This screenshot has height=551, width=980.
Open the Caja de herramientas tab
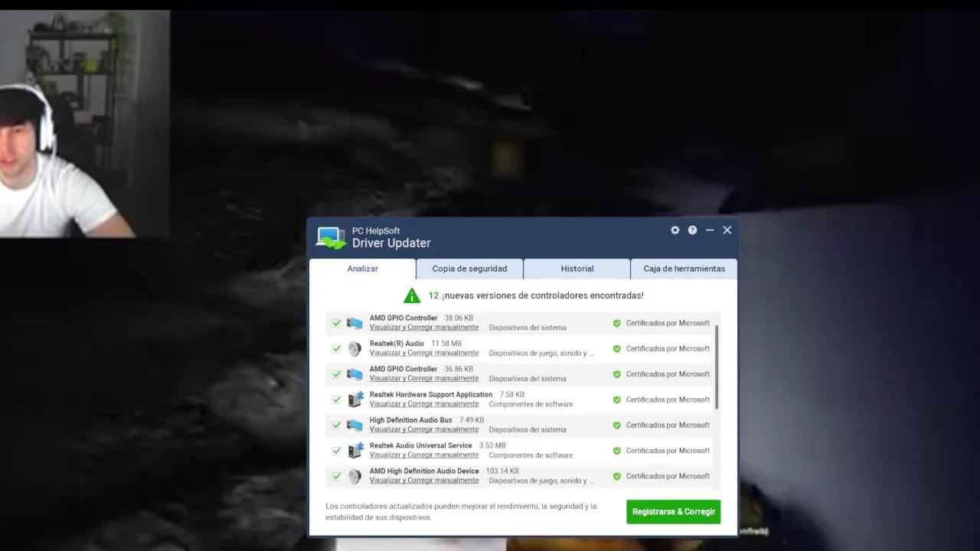(x=684, y=269)
